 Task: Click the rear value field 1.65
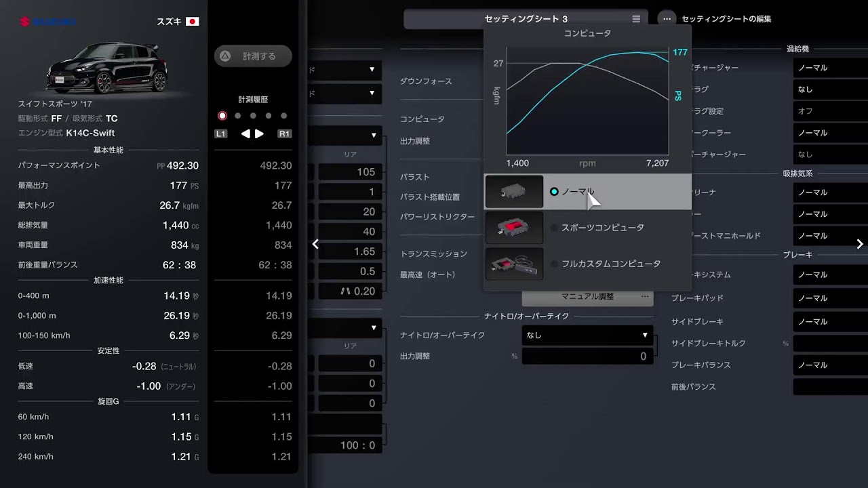[350, 251]
